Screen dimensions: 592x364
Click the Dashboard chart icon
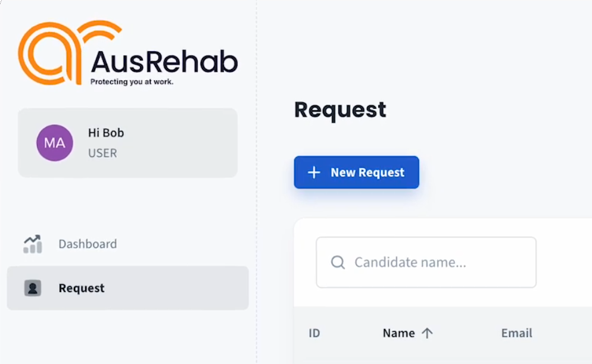[33, 244]
